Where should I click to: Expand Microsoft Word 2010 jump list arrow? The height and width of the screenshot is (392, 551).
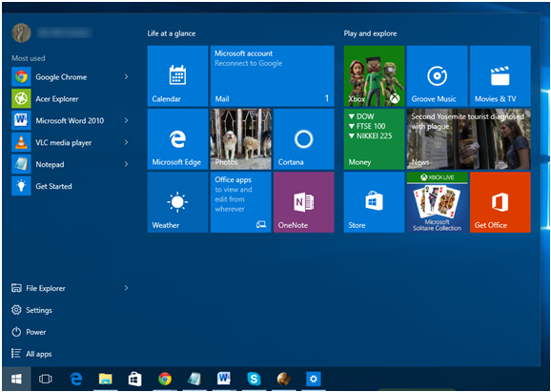(x=126, y=120)
